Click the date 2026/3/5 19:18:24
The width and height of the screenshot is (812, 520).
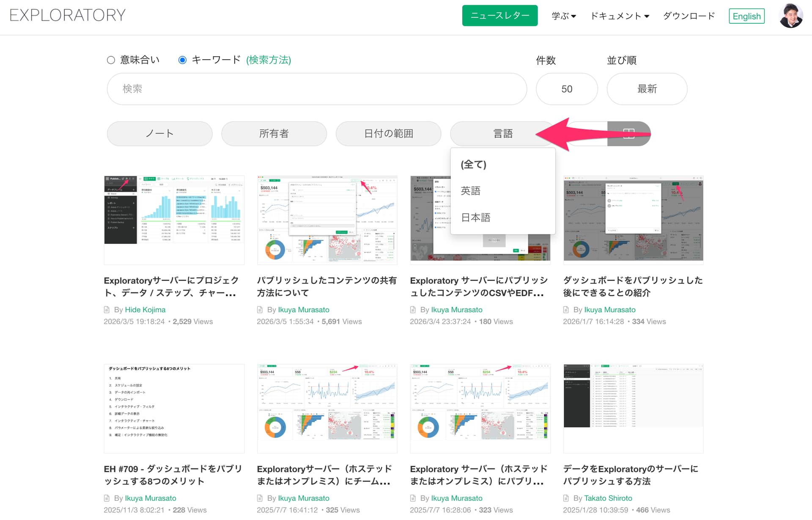click(134, 322)
